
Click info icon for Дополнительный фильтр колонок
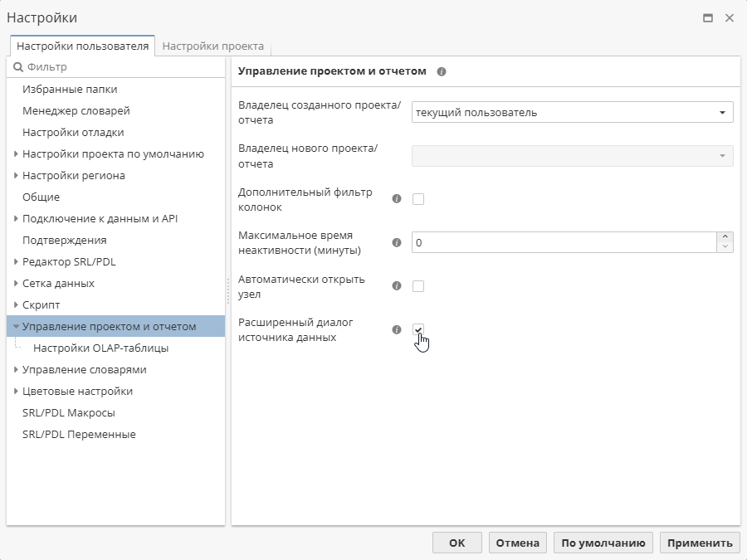point(397,198)
